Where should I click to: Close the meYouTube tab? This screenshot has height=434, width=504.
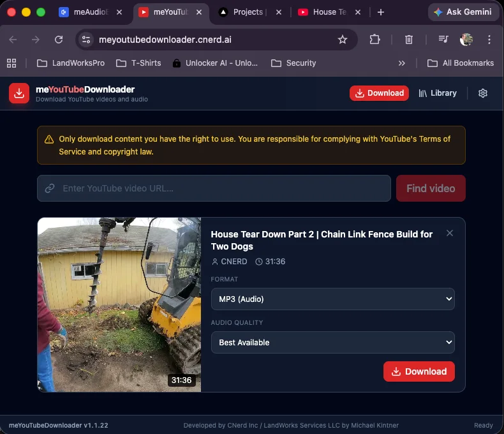pos(199,12)
